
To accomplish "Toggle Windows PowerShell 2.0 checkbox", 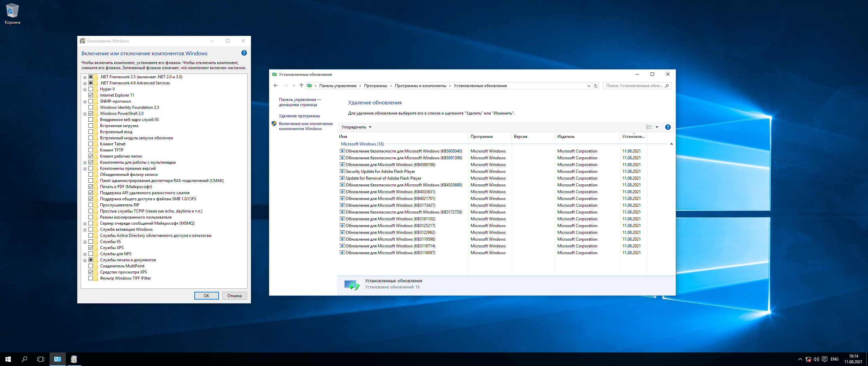I will (x=91, y=114).
